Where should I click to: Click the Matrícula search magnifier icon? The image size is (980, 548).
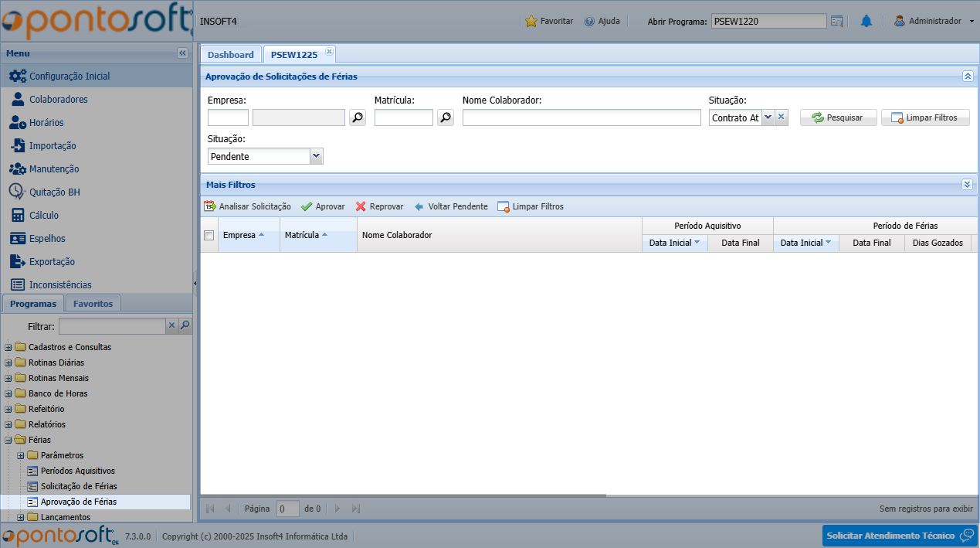pyautogui.click(x=446, y=117)
